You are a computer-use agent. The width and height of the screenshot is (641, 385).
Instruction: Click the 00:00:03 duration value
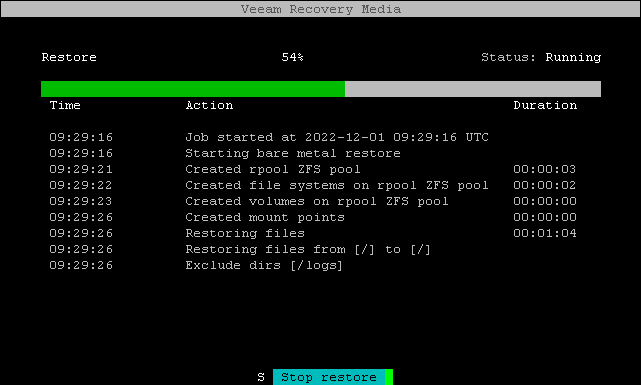point(545,169)
